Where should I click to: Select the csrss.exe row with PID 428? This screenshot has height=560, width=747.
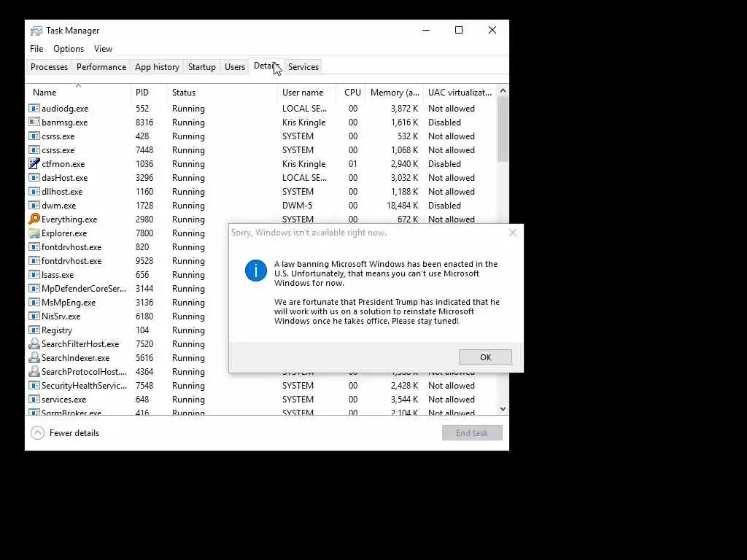pos(262,136)
